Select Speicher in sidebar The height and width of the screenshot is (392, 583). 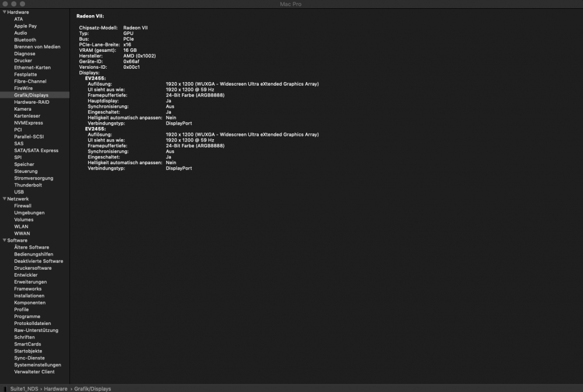(24, 164)
